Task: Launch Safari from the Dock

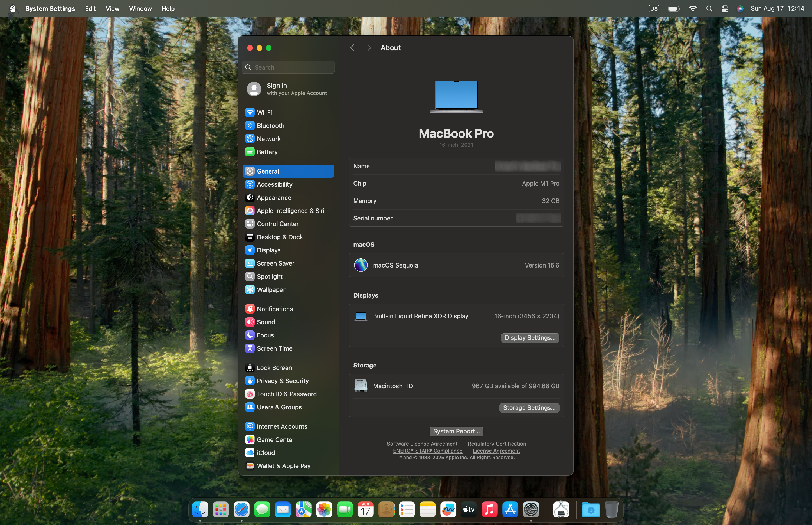Action: coord(241,510)
